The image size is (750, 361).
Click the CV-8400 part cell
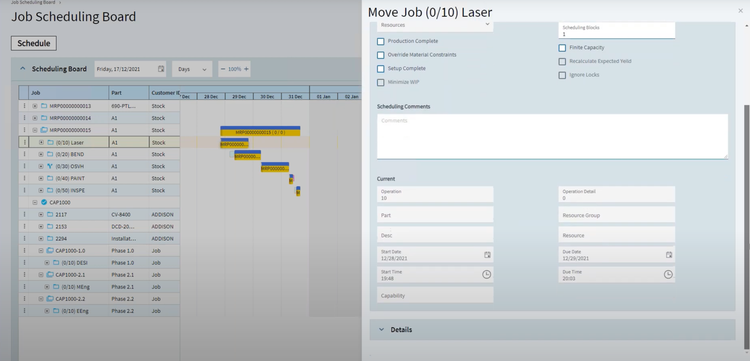pos(129,214)
